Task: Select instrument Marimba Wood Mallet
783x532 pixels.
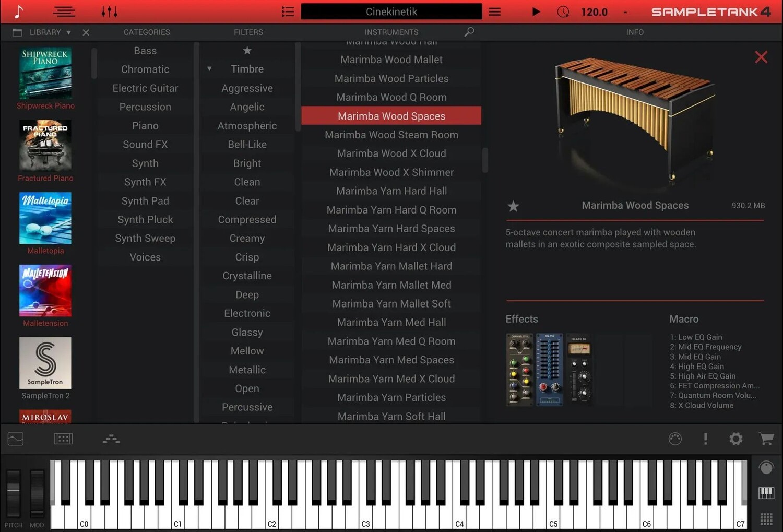Action: [x=391, y=60]
